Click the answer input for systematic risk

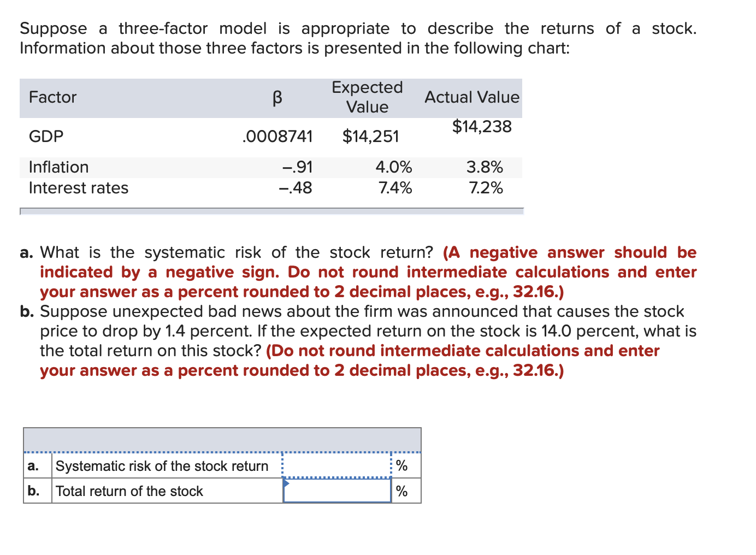tap(337, 466)
